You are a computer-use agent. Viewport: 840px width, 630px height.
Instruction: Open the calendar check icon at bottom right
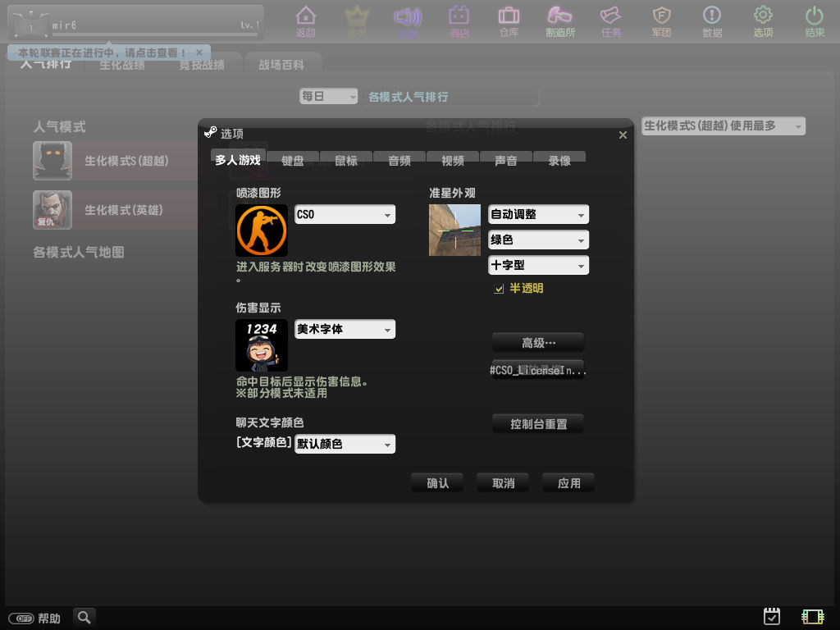click(771, 616)
